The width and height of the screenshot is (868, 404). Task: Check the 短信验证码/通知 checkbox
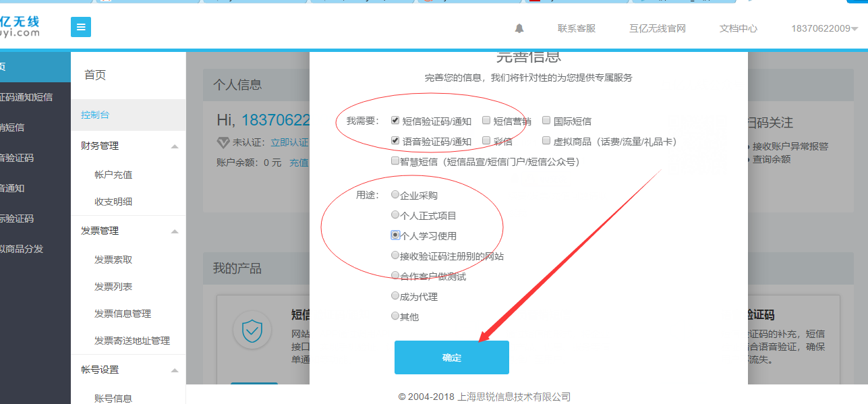[x=396, y=121]
